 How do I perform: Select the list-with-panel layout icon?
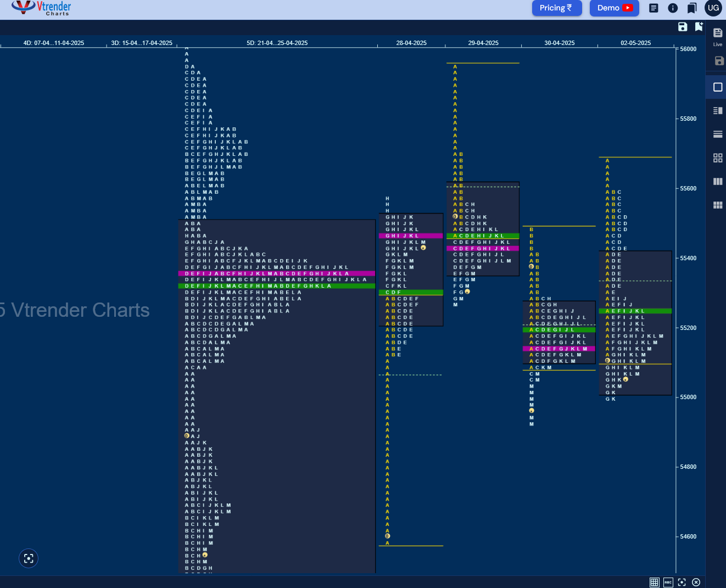pyautogui.click(x=718, y=110)
